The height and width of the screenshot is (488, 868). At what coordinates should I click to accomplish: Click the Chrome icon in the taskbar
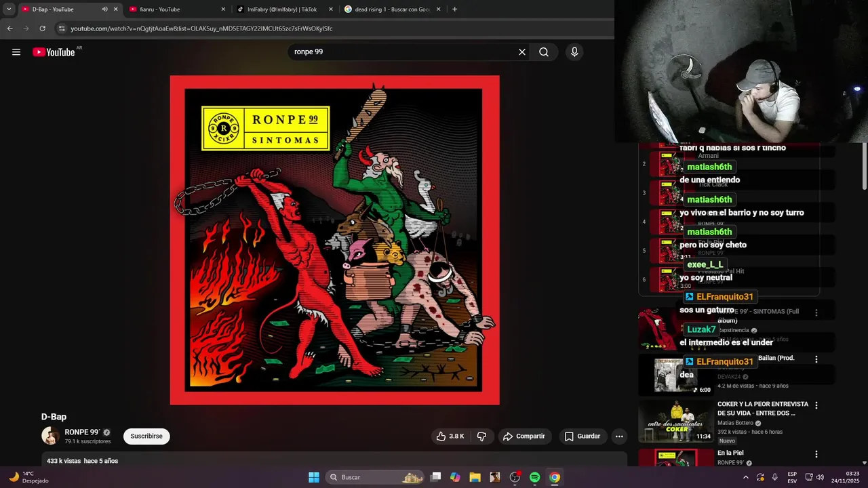(554, 477)
